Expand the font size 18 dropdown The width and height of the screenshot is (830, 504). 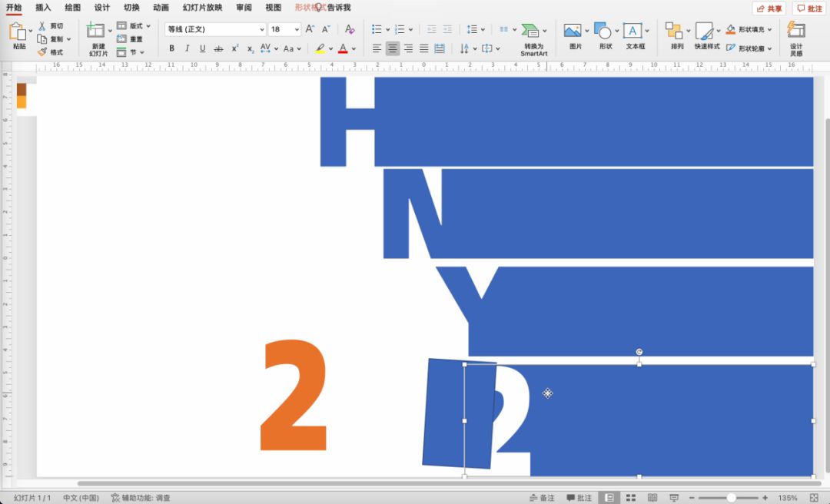(297, 29)
